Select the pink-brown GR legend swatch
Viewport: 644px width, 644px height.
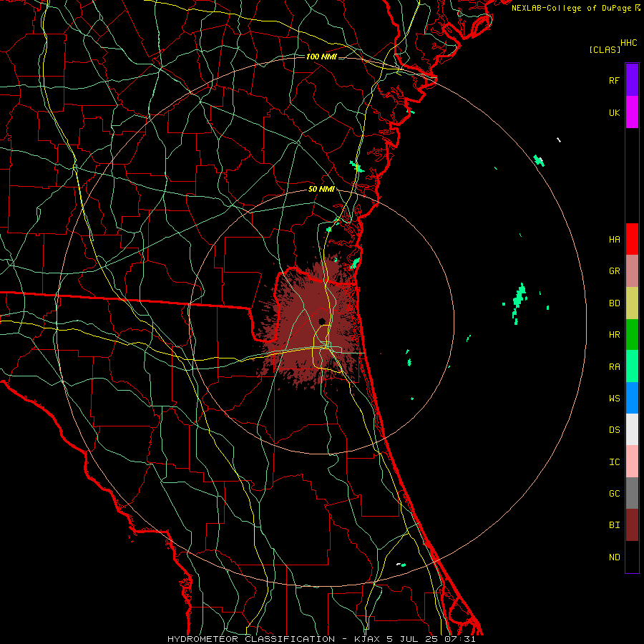point(632,271)
